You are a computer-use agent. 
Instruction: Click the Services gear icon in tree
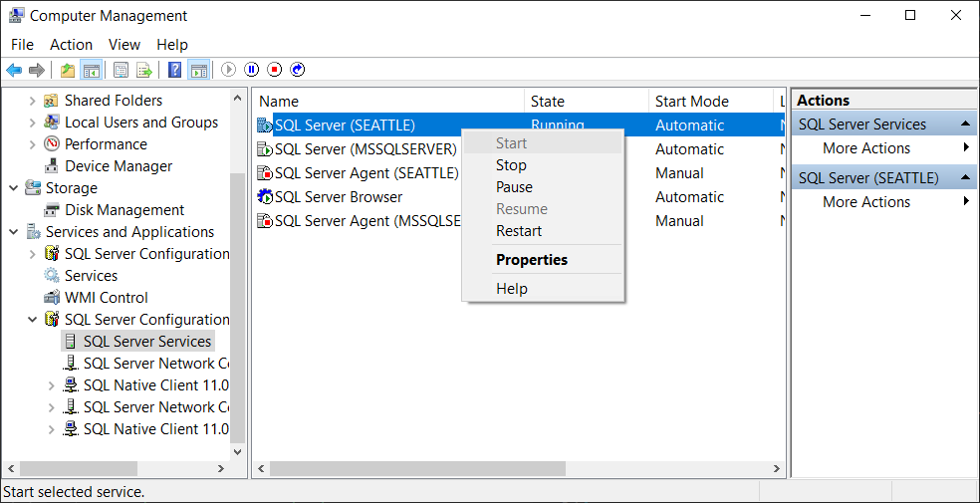pos(52,276)
